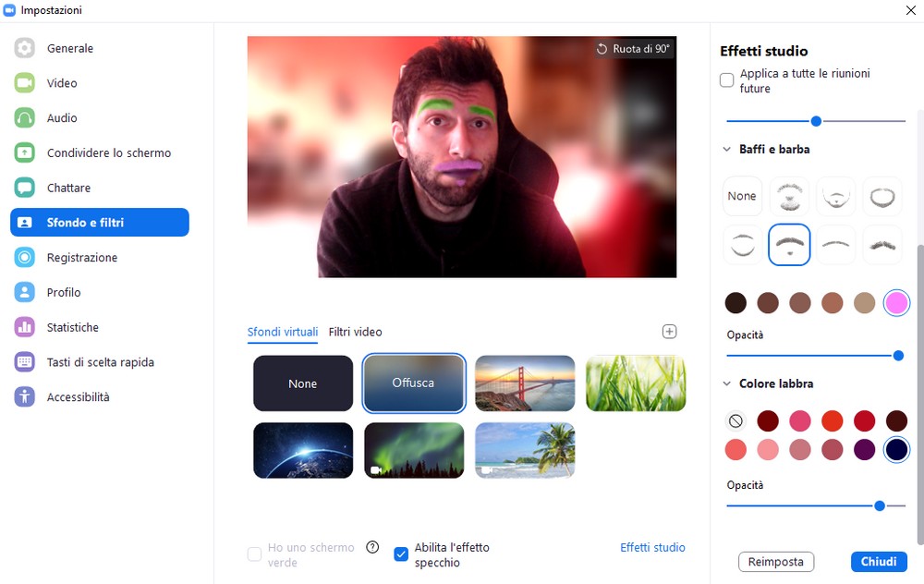
Task: Select the bright pink facial hair color
Action: coord(896,303)
